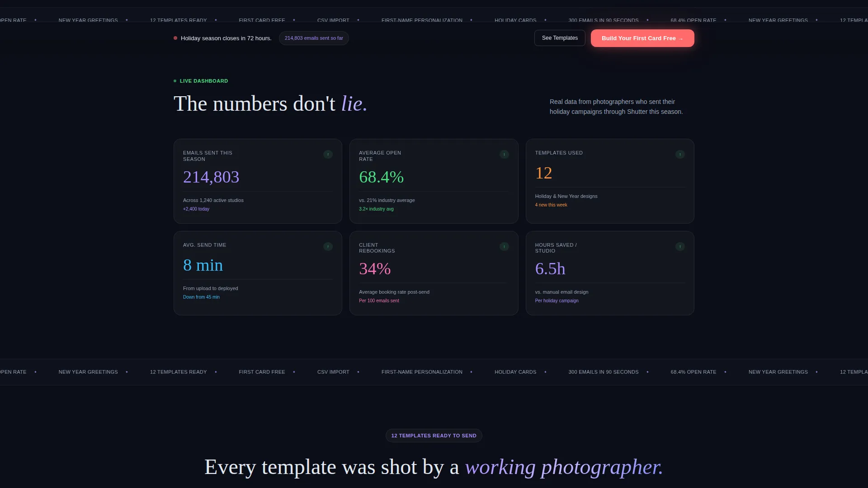Screen dimensions: 868x488
Task: Click the '4 new this week' text
Action: [551, 205]
